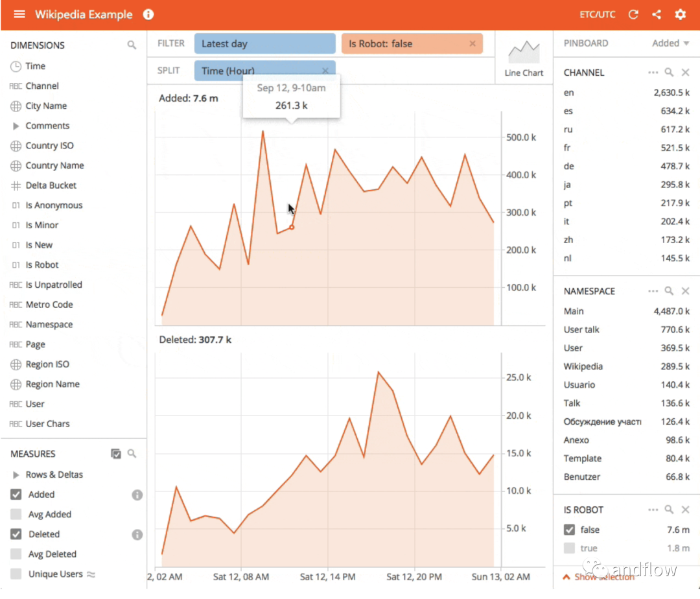Search within the Channel tile
Screen dimensions: 700x599
pos(669,73)
